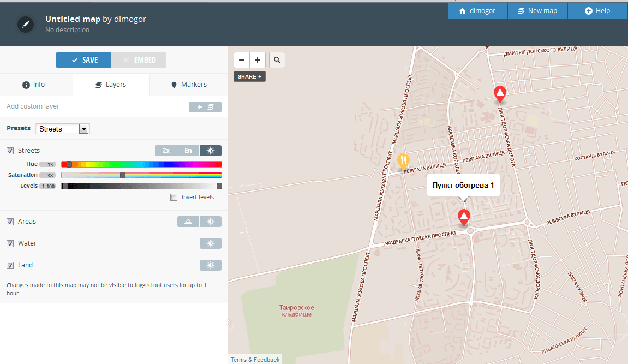Zoom in with the plus button
The height and width of the screenshot is (364, 628).
[258, 60]
